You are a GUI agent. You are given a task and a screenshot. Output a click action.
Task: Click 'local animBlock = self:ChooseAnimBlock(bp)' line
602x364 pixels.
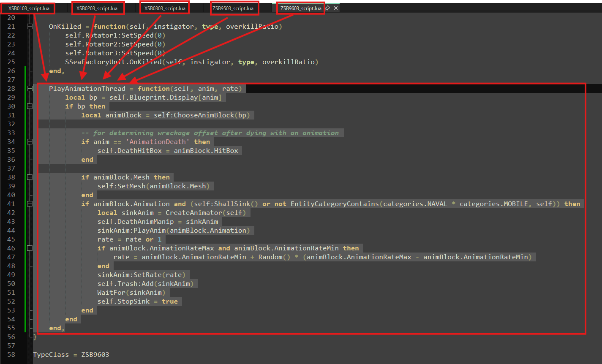click(166, 115)
